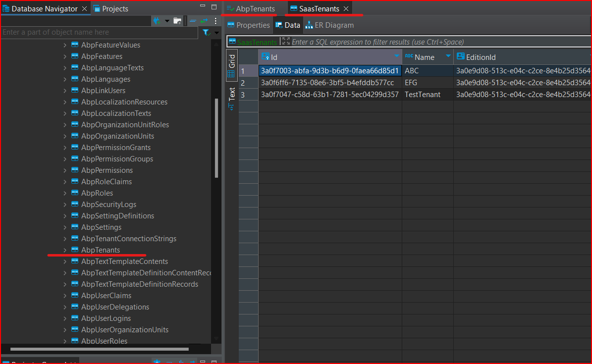This screenshot has height=364, width=592.
Task: Click the AbpRoles table icon
Action: (75, 193)
